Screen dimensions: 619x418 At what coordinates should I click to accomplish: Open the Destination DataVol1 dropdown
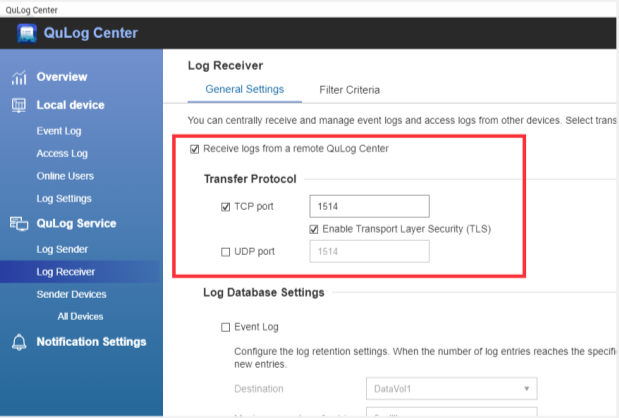[452, 389]
